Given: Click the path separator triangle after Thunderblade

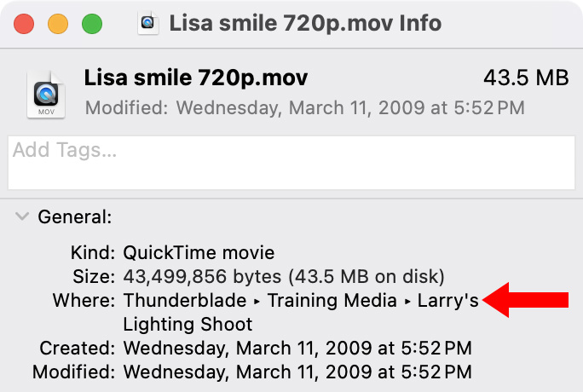Looking at the screenshot, I should 257,300.
